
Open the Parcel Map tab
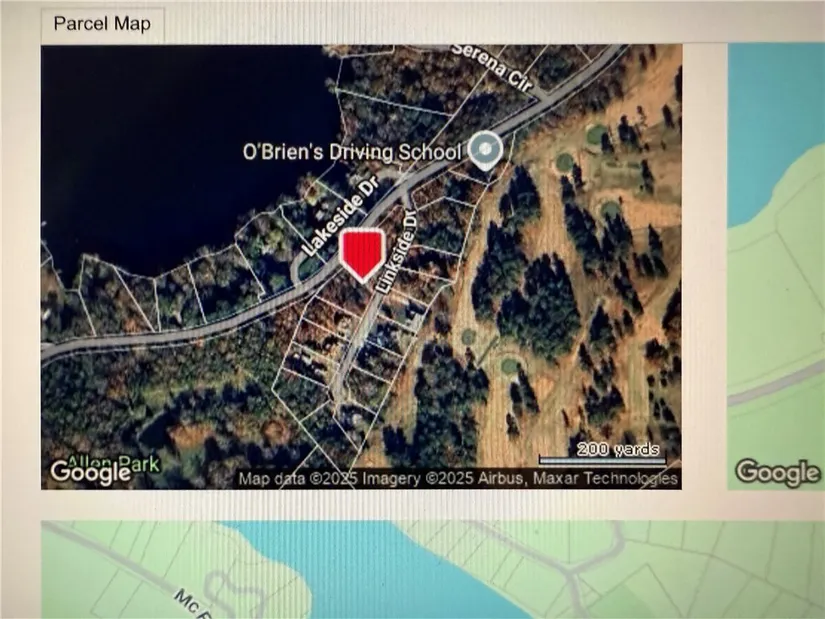coord(103,24)
